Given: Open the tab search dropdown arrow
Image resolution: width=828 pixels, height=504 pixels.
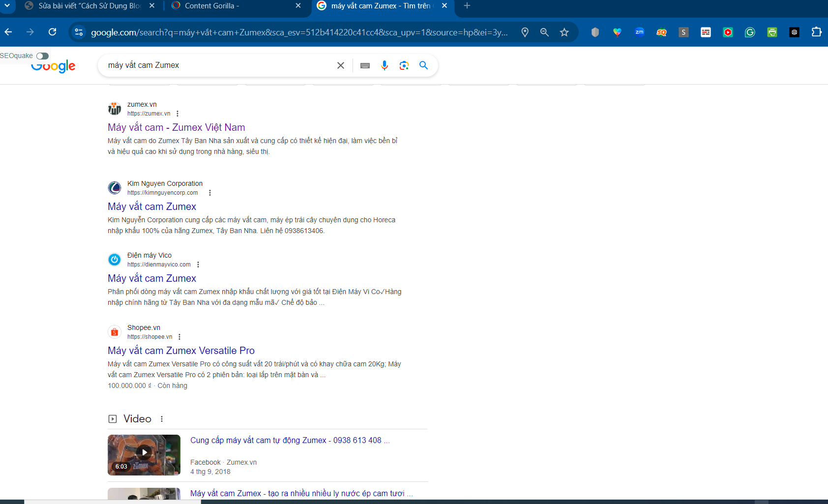Looking at the screenshot, I should pyautogui.click(x=7, y=5).
